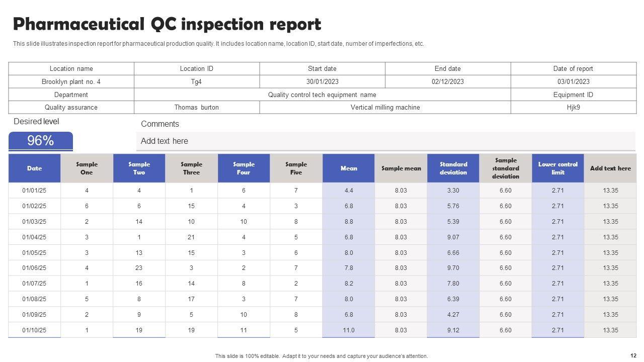Click the slide title 'Pharmaceutical QC inspection report'
This screenshot has height=362, width=644.
tap(167, 24)
